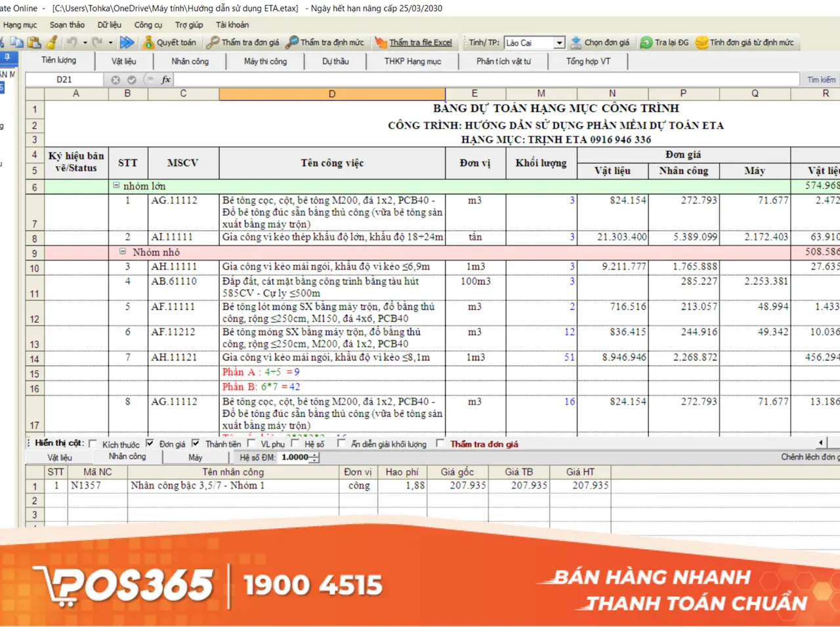Open the Tài khoản menu

coord(232,25)
